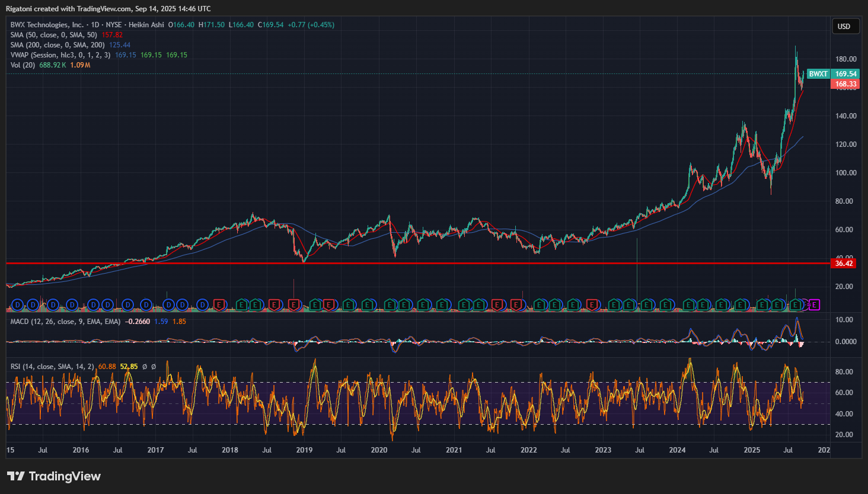Click the 180.00 price axis label
868x494 pixels.
click(x=846, y=59)
